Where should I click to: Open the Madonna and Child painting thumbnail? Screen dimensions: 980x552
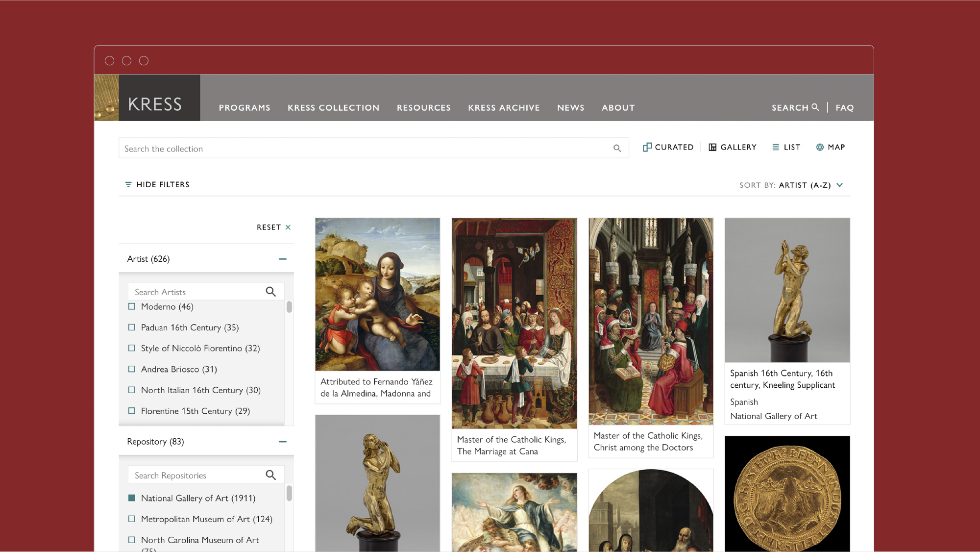point(377,294)
